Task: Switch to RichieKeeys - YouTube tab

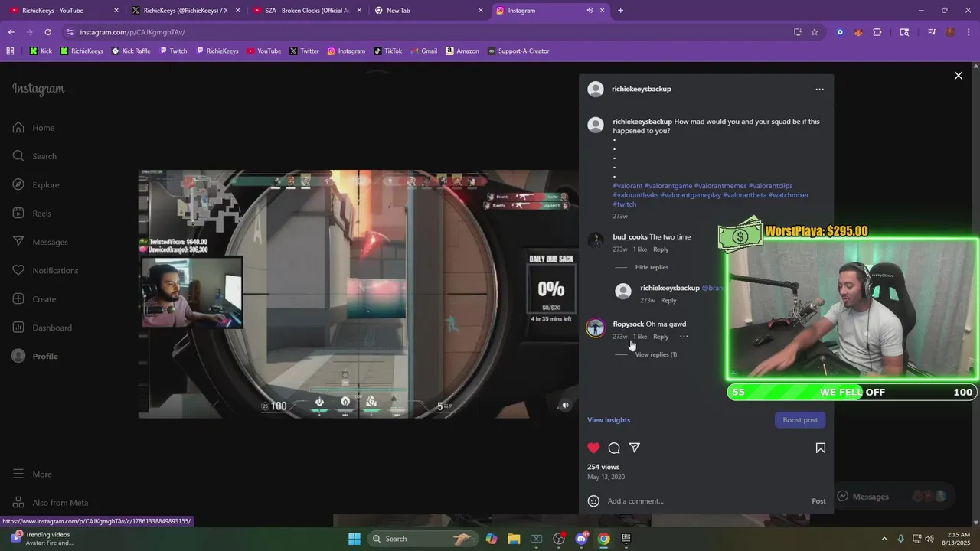Action: 64,11
